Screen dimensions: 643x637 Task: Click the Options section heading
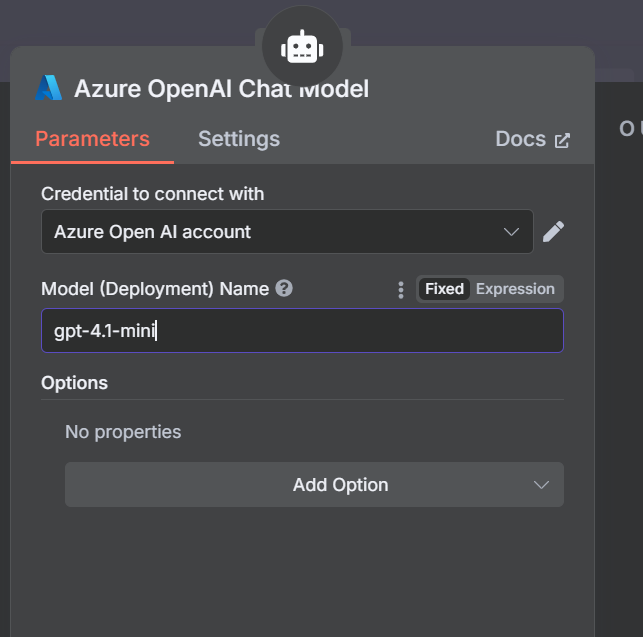click(x=74, y=383)
